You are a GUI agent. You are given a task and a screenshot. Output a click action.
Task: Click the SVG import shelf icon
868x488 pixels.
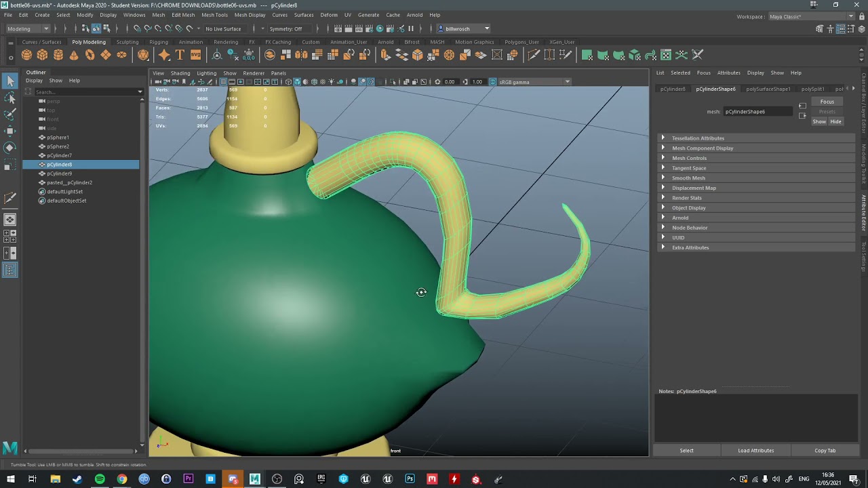coord(195,55)
